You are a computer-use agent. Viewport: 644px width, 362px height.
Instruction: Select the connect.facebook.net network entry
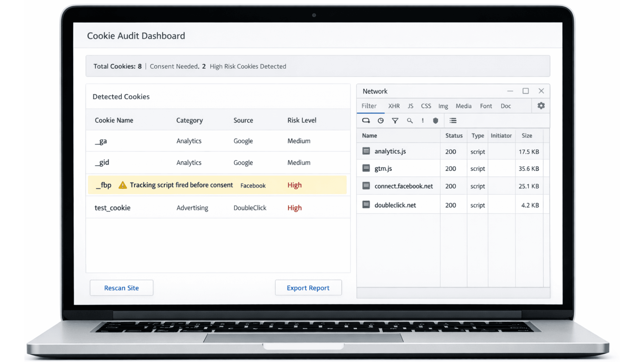(x=404, y=186)
